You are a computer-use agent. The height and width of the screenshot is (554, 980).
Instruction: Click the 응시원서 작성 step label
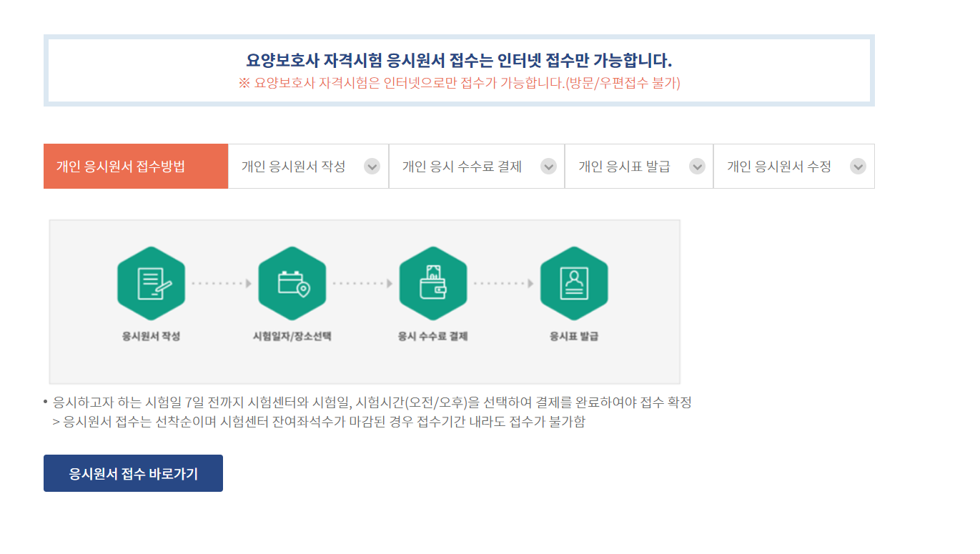coord(150,336)
